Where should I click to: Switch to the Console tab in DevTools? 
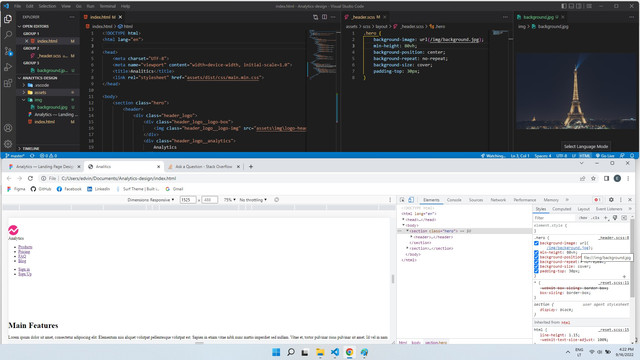pyautogui.click(x=454, y=200)
